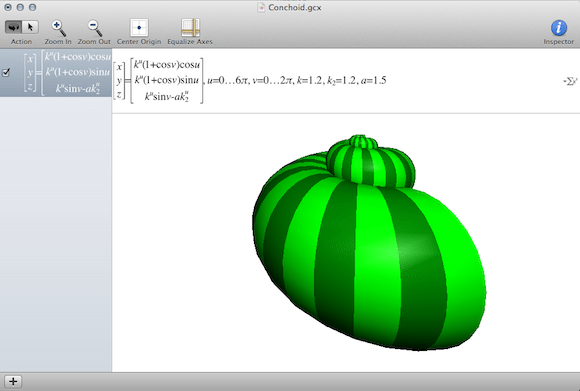The image size is (580, 391).
Task: Open the sigma symbols dropdown at the right edge
Action: [570, 81]
